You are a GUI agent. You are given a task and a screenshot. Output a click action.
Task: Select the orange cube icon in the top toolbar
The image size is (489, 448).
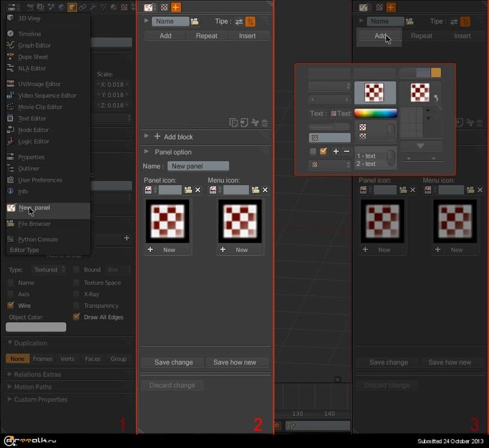pyautogui.click(x=72, y=8)
